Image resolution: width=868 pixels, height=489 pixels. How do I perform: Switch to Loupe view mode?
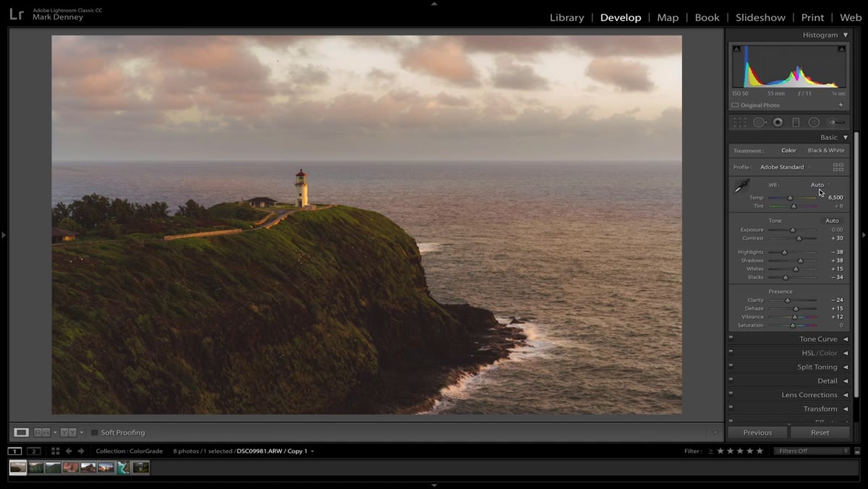point(22,433)
